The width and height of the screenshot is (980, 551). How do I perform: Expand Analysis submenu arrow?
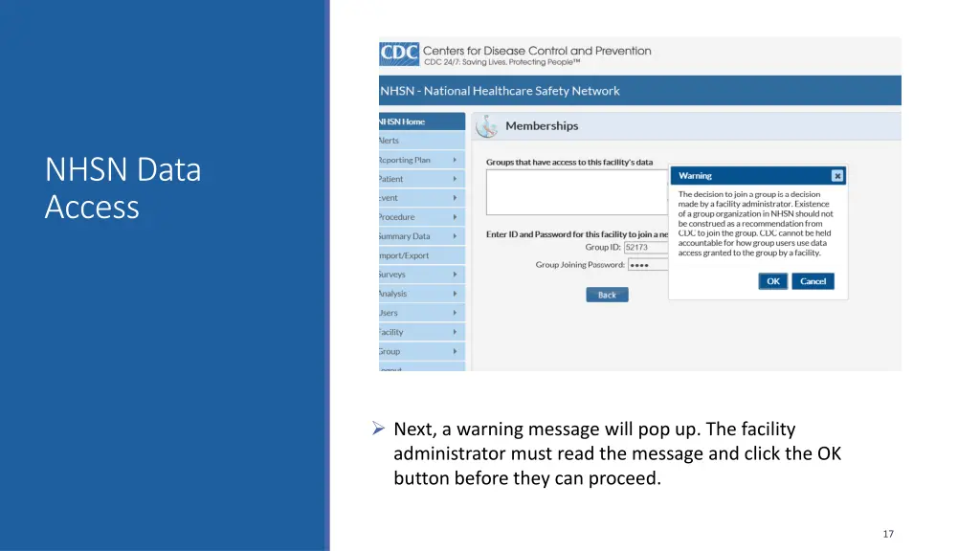point(455,294)
